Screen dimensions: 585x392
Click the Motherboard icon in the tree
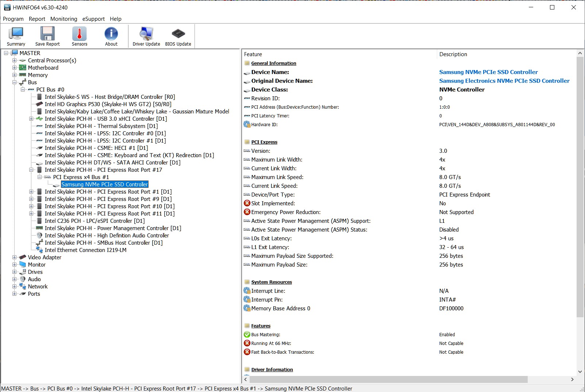point(23,68)
